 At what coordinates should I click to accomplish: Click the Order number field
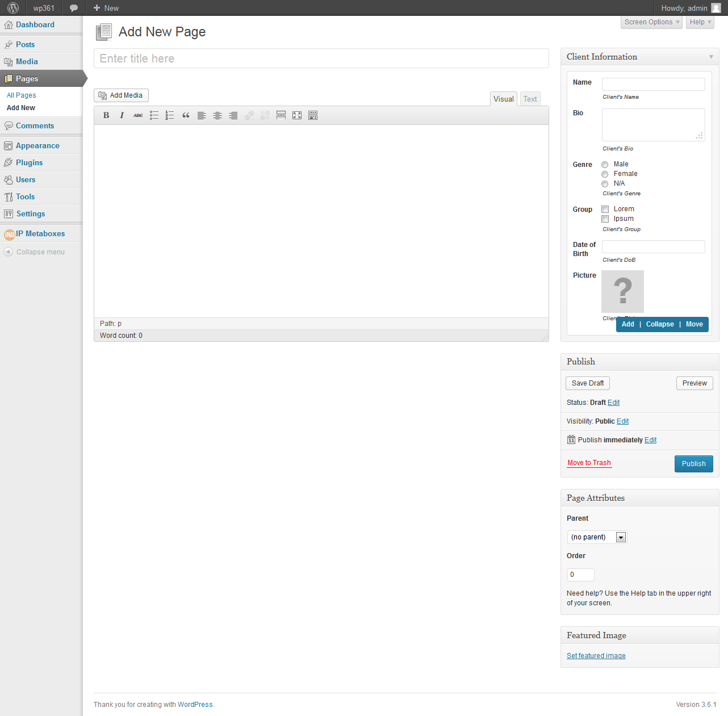coord(581,575)
